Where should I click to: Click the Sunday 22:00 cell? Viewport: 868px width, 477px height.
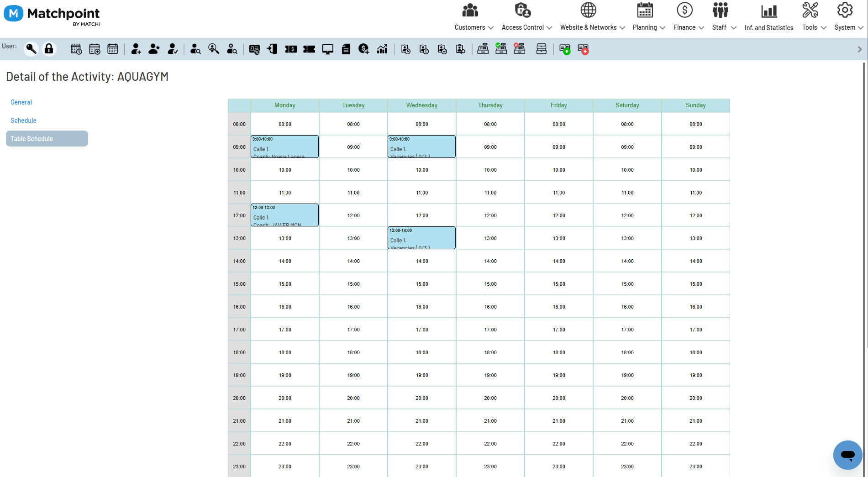pos(696,444)
